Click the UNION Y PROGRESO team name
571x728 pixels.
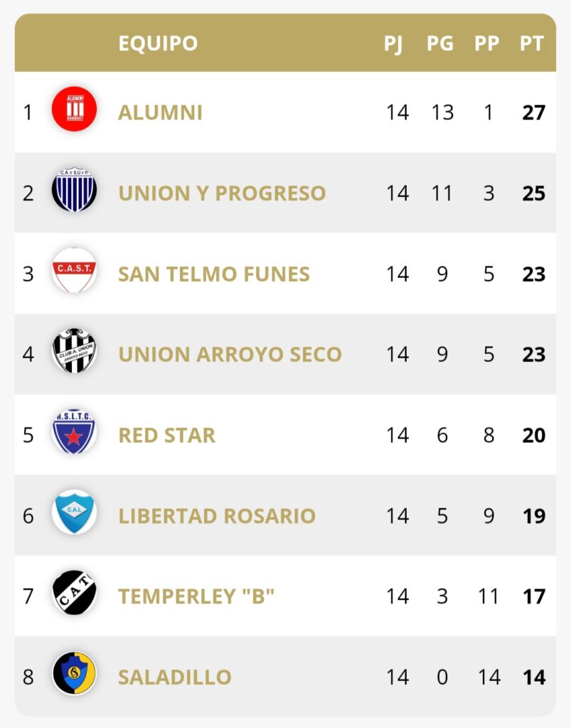click(x=222, y=193)
